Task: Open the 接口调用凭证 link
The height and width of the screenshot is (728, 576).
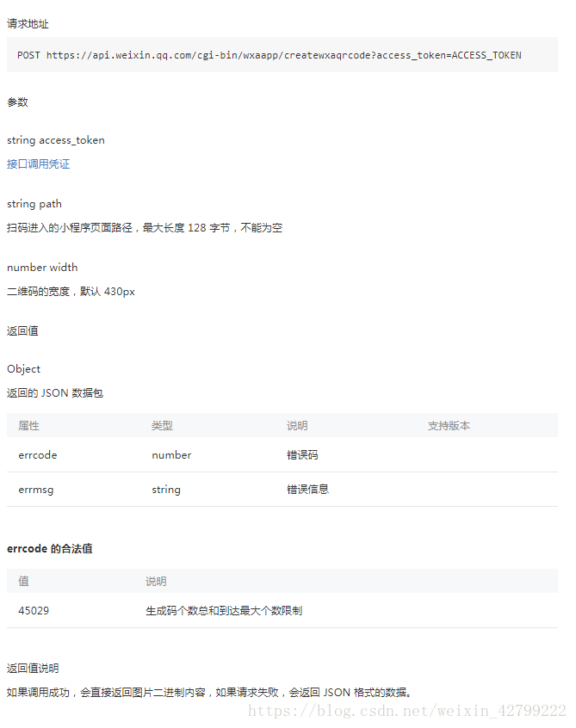Action: coord(38,163)
